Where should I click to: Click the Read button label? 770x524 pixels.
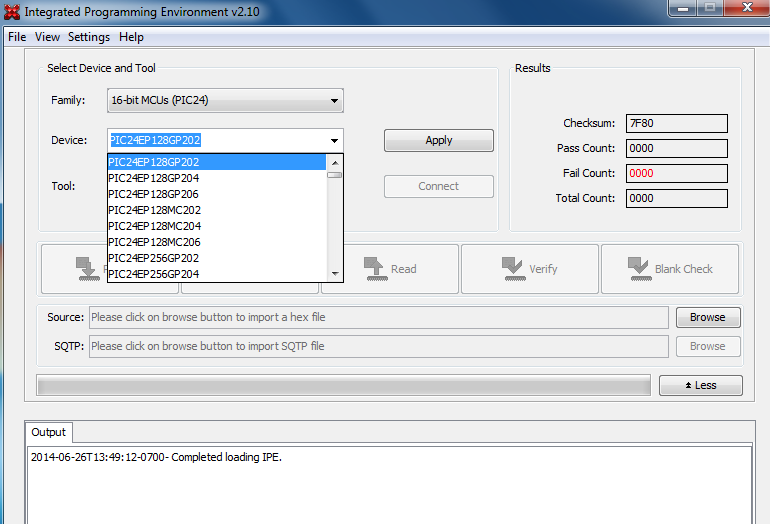coord(404,269)
